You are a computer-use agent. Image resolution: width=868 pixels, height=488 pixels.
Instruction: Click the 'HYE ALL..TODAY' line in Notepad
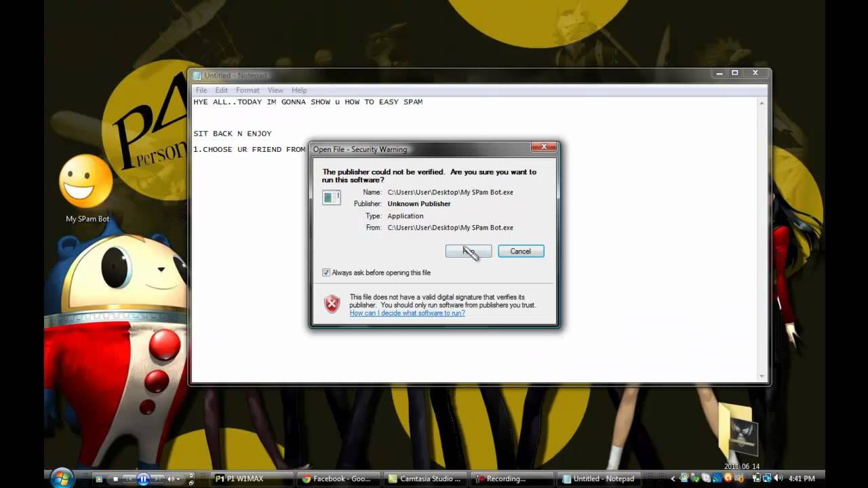(x=308, y=102)
